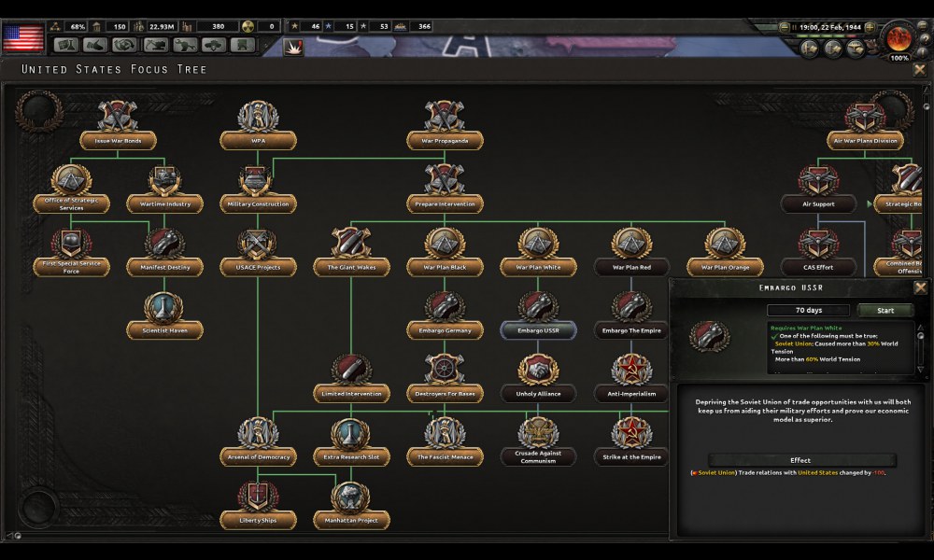Open Trade tab with globe arrows icon

125,45
